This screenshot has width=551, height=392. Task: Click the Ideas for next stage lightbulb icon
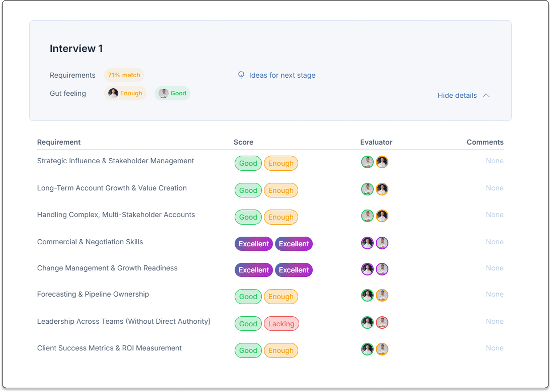241,75
